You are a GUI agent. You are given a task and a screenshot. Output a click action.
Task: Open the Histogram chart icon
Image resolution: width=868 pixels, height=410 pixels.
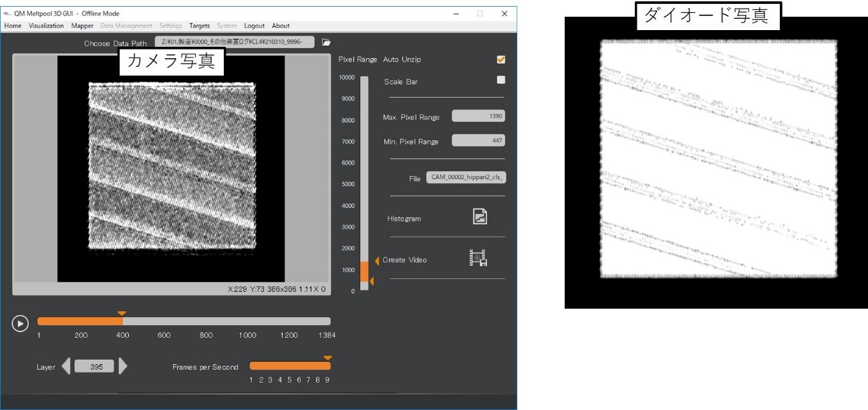point(480,217)
